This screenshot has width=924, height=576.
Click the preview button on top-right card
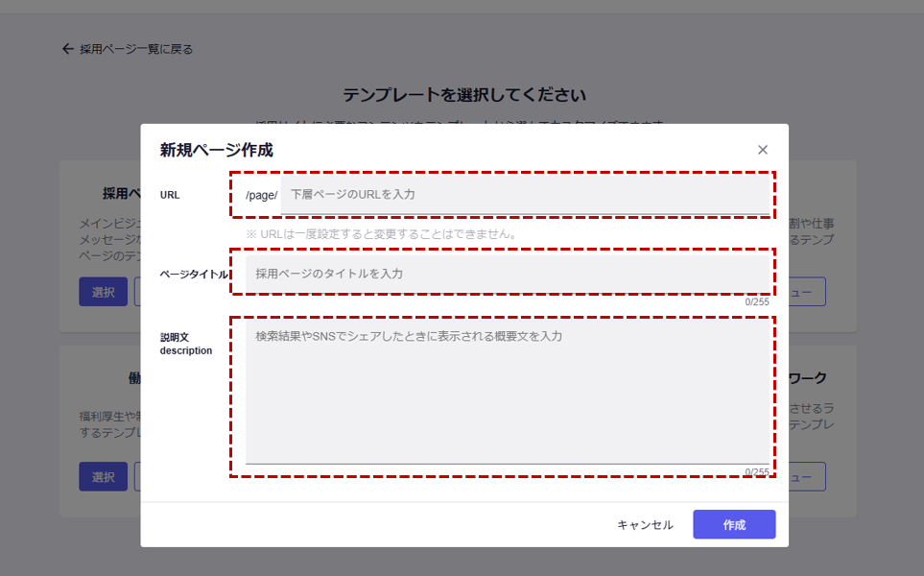806,292
